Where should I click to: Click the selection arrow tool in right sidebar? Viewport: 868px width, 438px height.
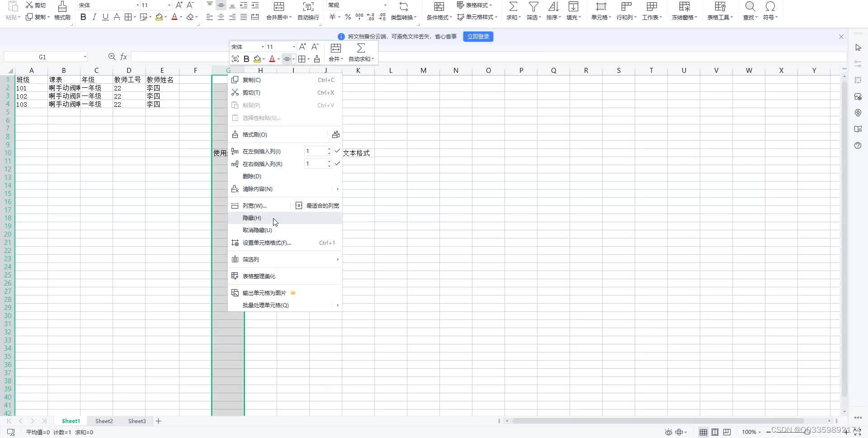(858, 48)
